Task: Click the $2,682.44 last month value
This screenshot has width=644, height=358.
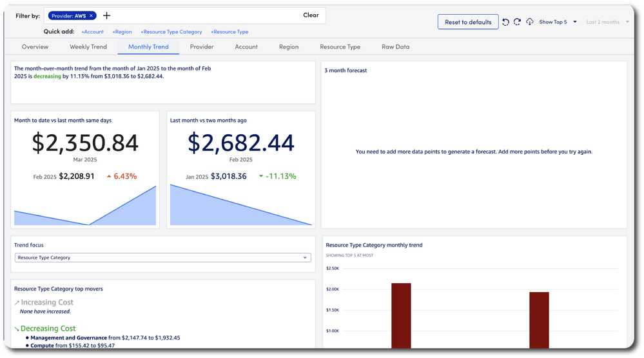Action: (241, 143)
